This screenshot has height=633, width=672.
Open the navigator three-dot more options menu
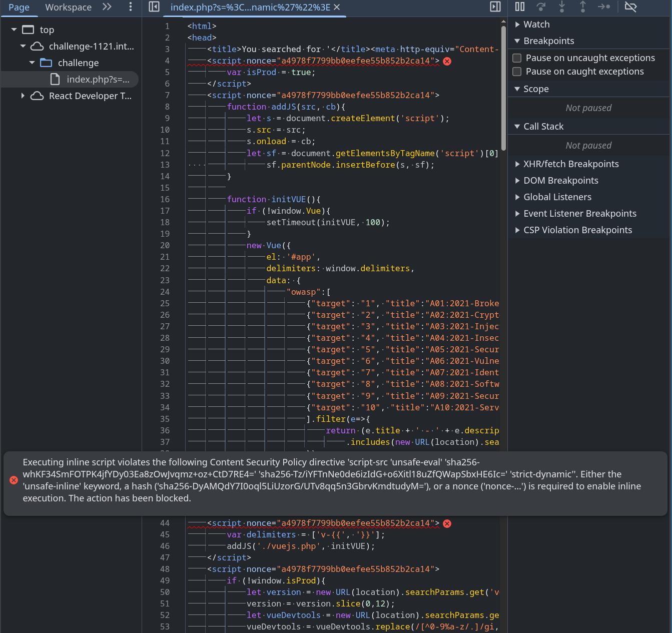point(131,7)
